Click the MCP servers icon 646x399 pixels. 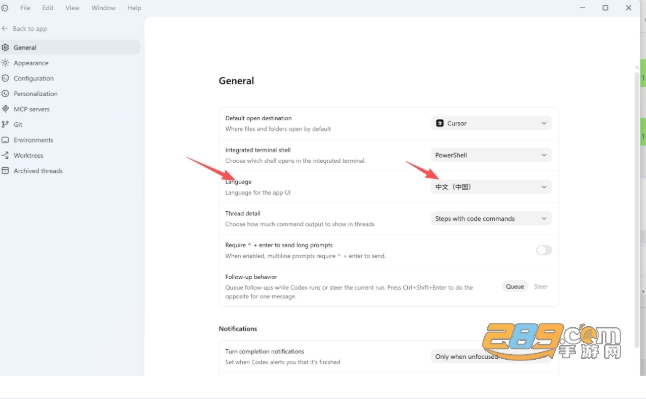coord(5,109)
